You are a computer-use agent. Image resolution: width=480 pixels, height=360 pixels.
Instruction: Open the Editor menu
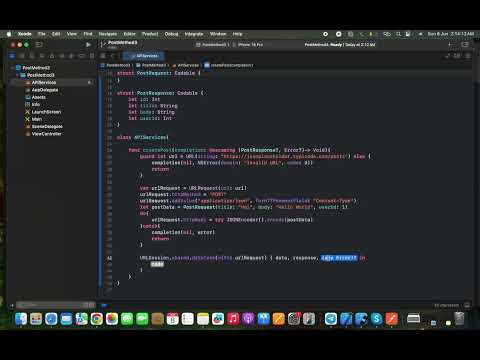(x=130, y=34)
